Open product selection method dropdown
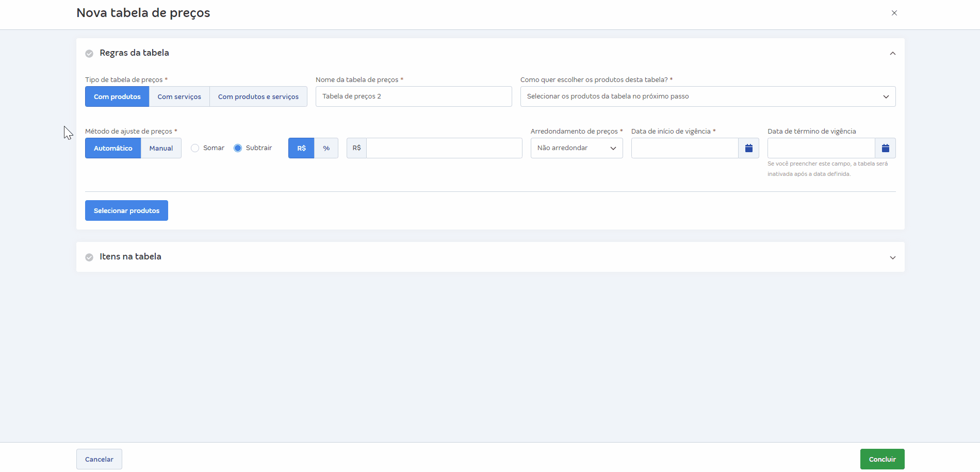 tap(708, 96)
